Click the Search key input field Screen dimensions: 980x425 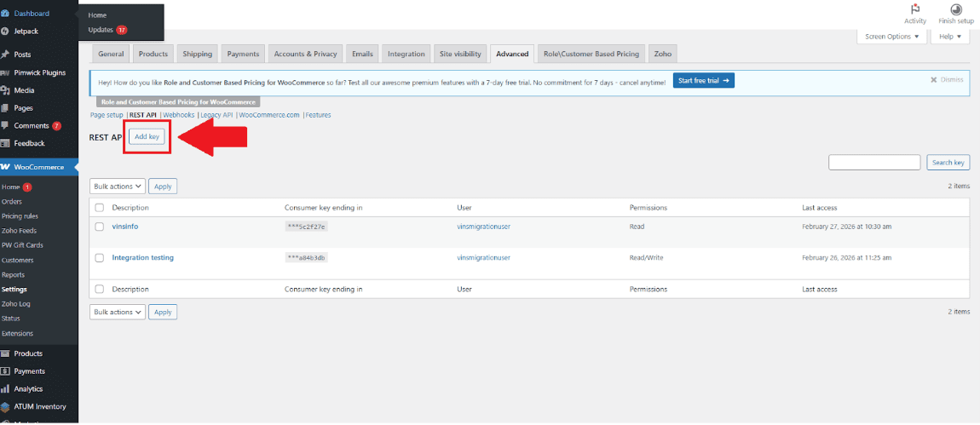tap(874, 163)
